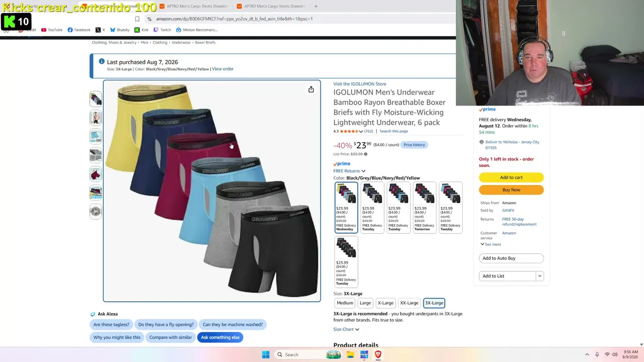Click 'Compare with similar' suggestion

click(171, 337)
